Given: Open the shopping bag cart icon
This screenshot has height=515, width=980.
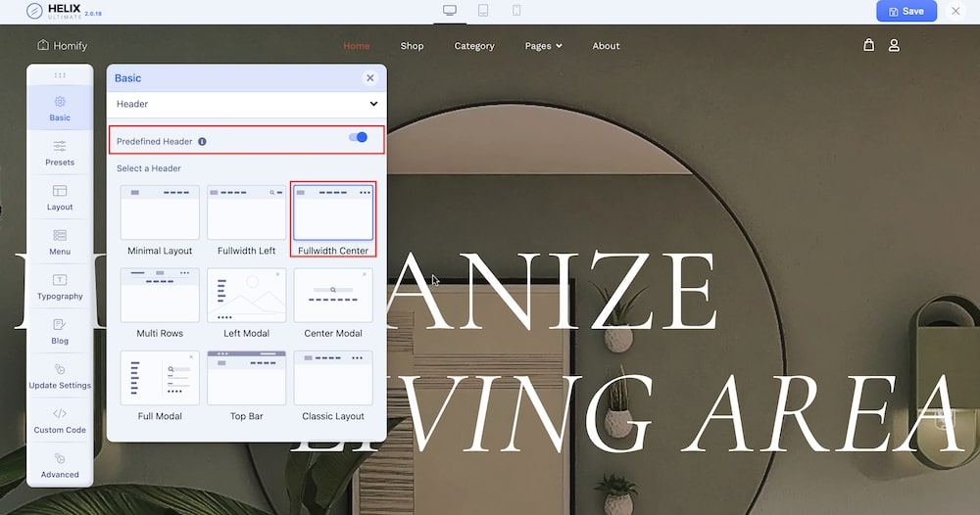Looking at the screenshot, I should click(868, 45).
